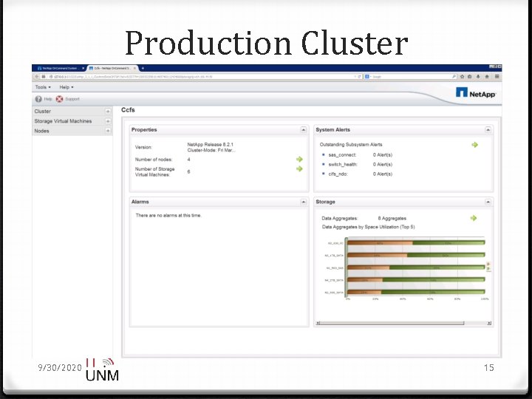Open the browser bookmarks list icon
Image resolution: width=532 pixels, height=399 pixels.
[470, 77]
